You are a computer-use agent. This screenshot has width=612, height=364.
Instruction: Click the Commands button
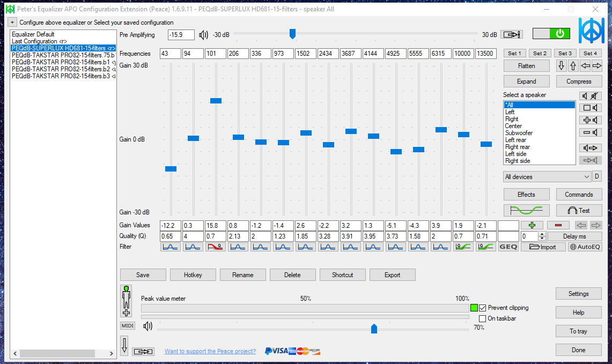tap(579, 195)
